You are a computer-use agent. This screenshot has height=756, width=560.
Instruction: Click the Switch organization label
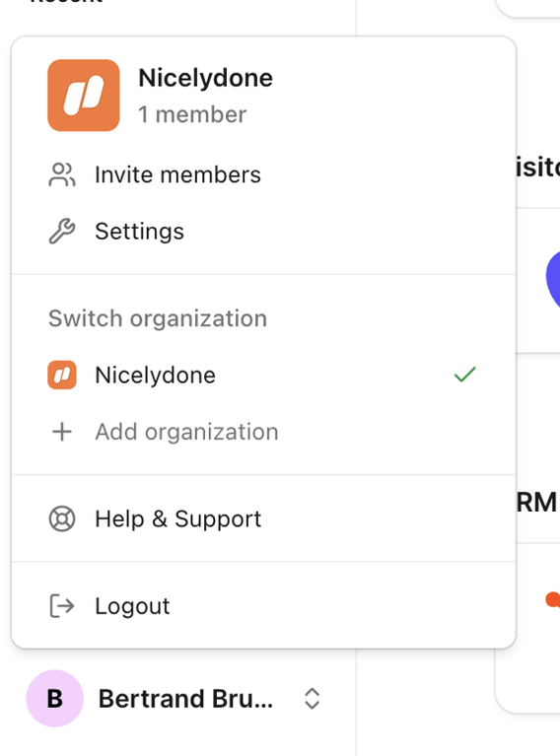click(x=158, y=318)
